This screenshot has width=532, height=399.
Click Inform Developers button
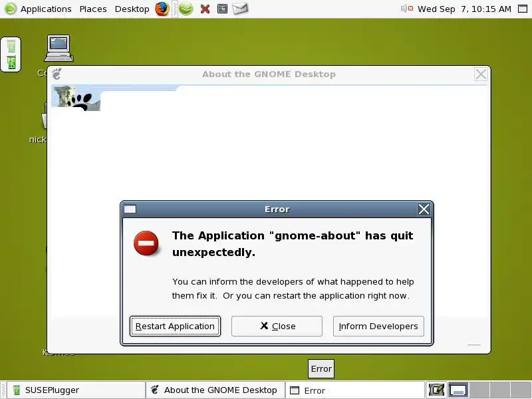tap(378, 326)
